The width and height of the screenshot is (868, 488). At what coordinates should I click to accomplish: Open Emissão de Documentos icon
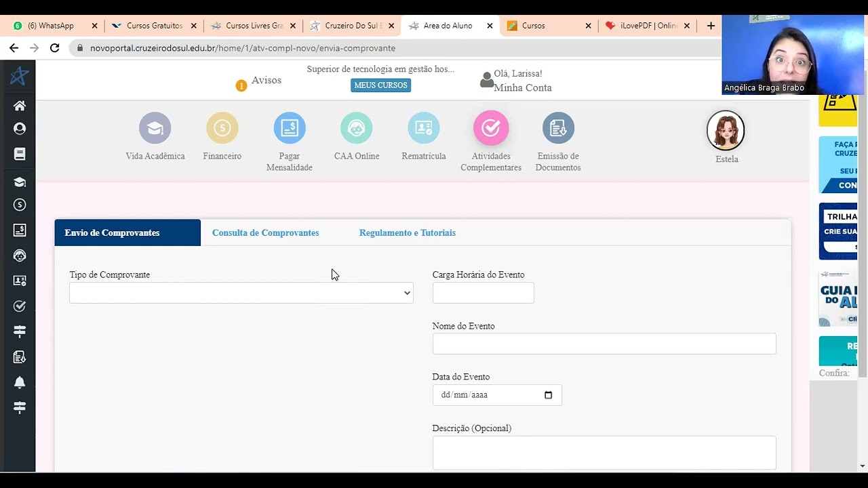pos(558,128)
